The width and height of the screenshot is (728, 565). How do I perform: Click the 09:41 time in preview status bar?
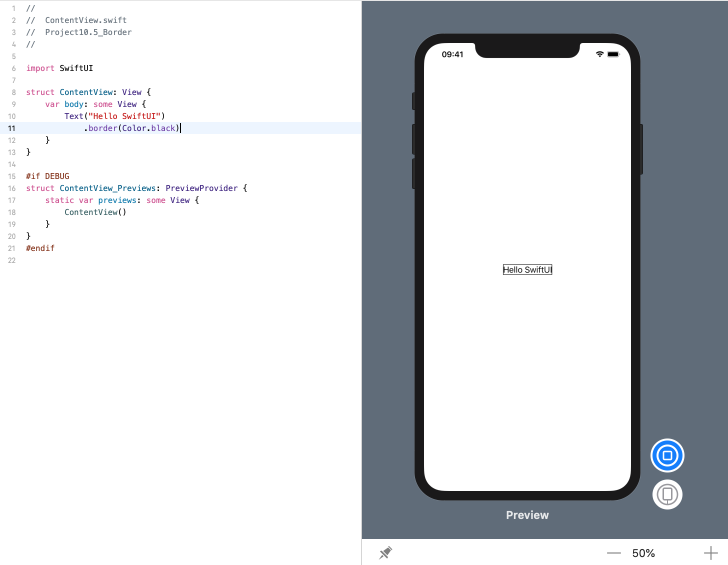tap(452, 54)
